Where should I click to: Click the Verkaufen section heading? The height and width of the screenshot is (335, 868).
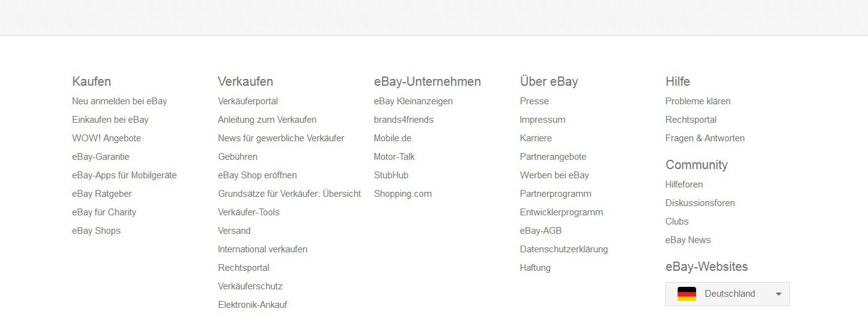coord(246,81)
